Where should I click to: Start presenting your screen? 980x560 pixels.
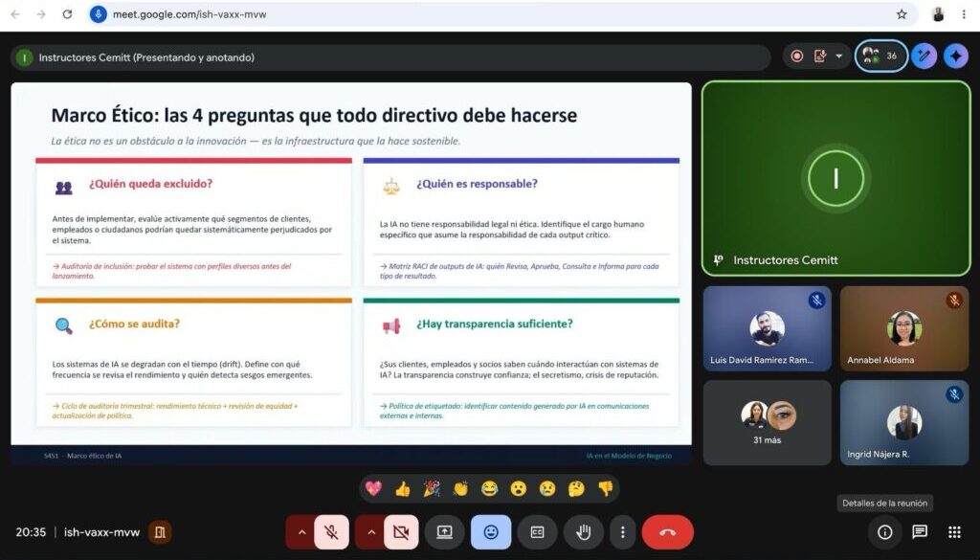(444, 532)
